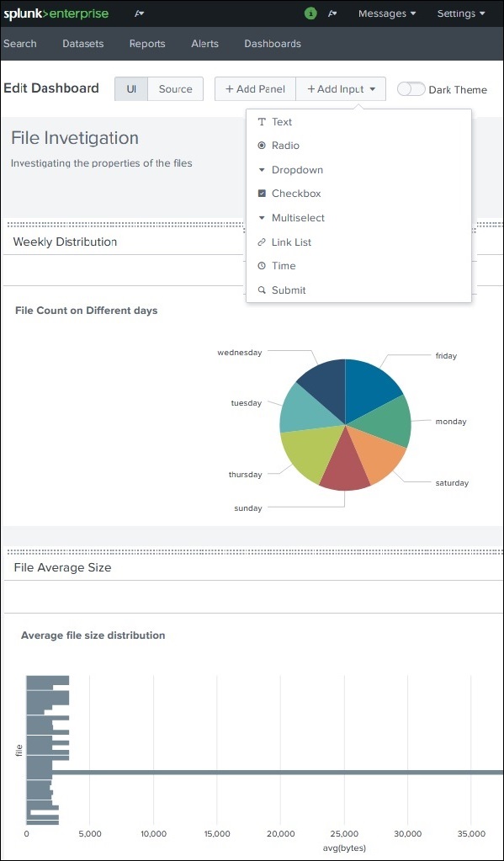Click the flag icon beside the Messages menu
The image size is (504, 861).
pyautogui.click(x=332, y=13)
